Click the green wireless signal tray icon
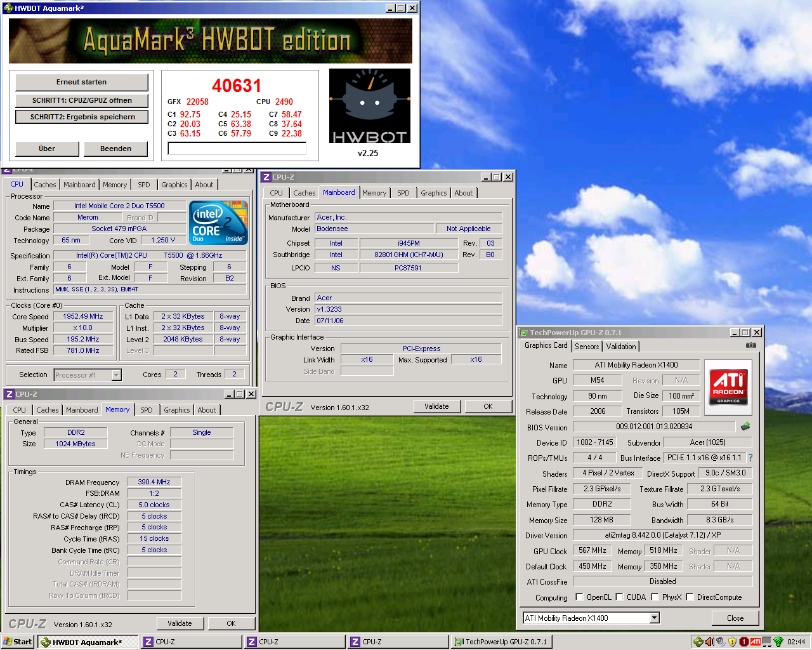Screen dimensions: 812x650 click(778, 642)
